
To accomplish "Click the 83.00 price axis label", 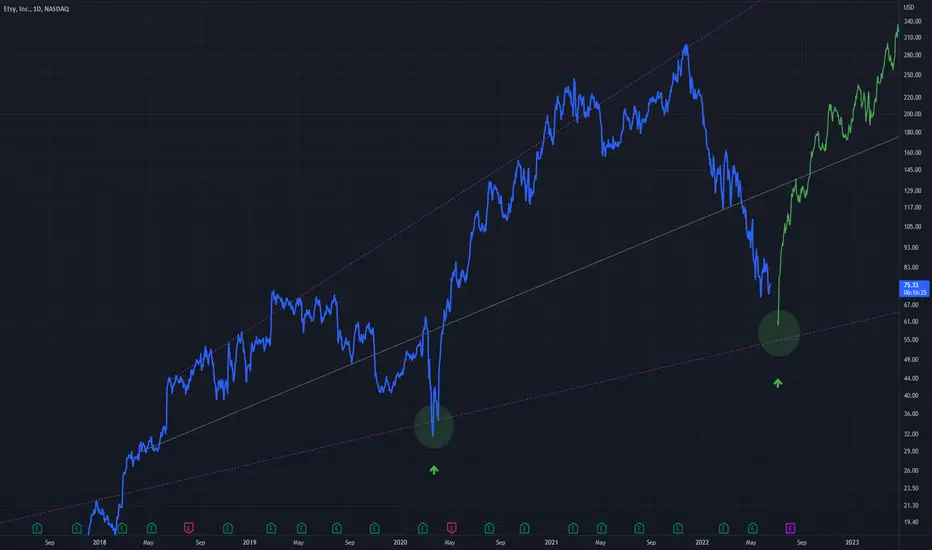I will (x=911, y=268).
